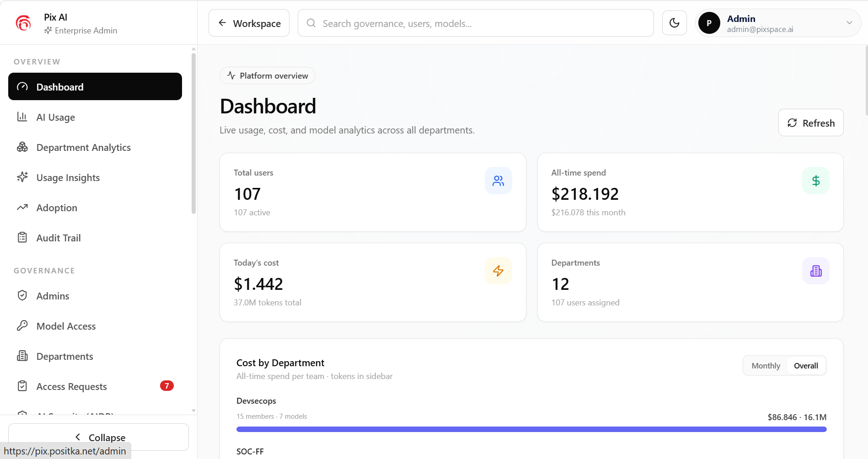Click the "12" departments count
This screenshot has height=459, width=868.
pos(560,284)
